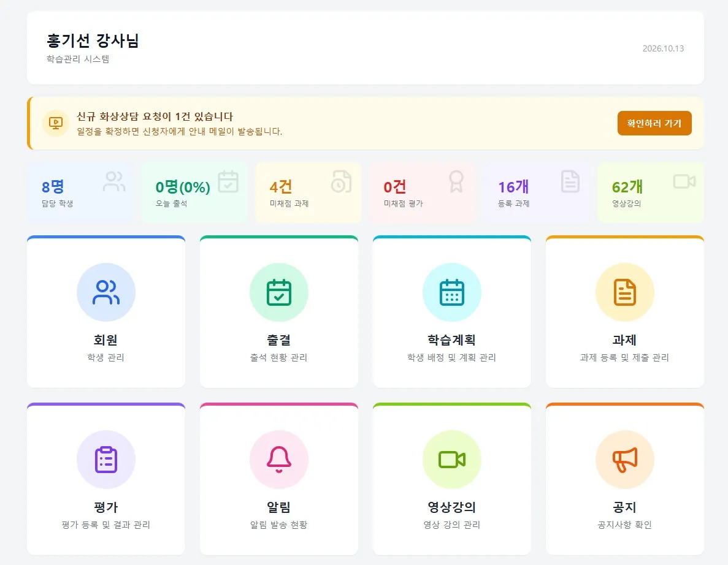The height and width of the screenshot is (565, 728).
Task: Select the 4건 미채점 과제 value
Action: [281, 187]
